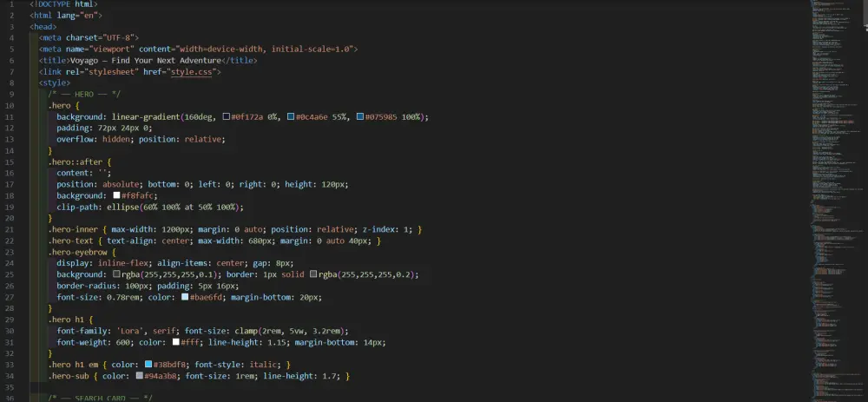Click the border-radius property
Image resolution: width=868 pixels, height=402 pixels.
(86, 286)
